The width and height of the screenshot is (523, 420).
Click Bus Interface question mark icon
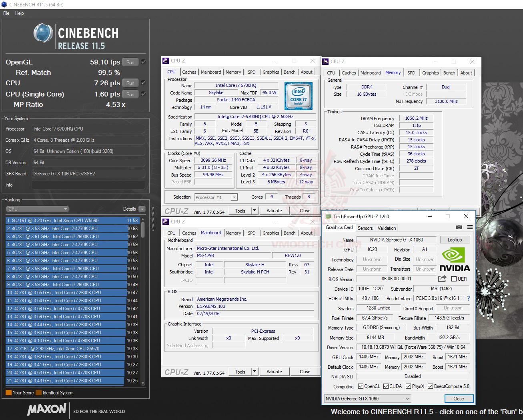(469, 298)
